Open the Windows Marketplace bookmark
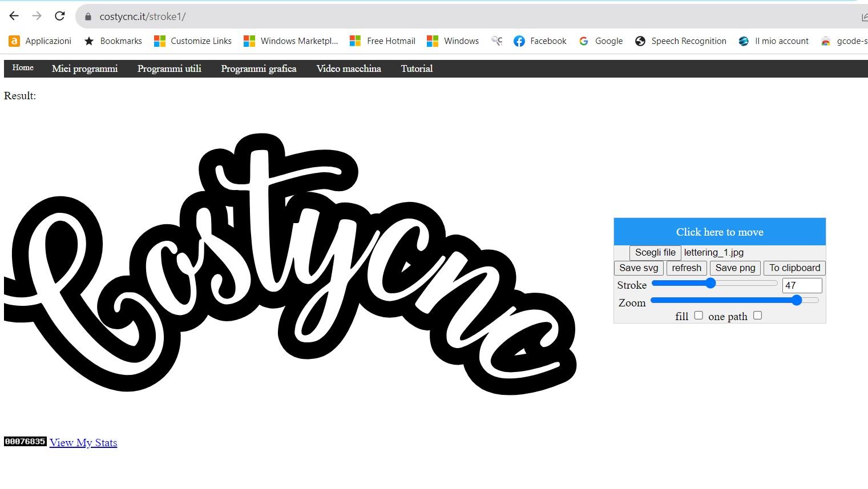Viewport: 868px width, 489px height. pyautogui.click(x=290, y=41)
